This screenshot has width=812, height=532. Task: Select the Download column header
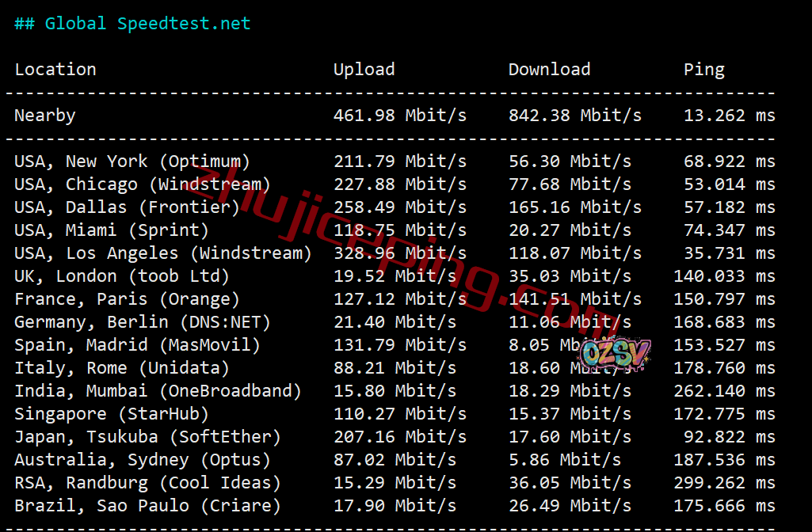point(550,70)
